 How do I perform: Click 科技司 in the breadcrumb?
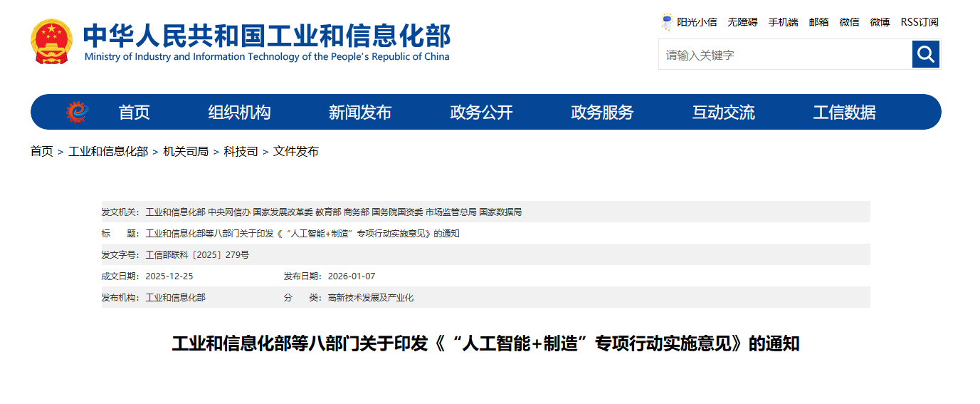[x=241, y=151]
